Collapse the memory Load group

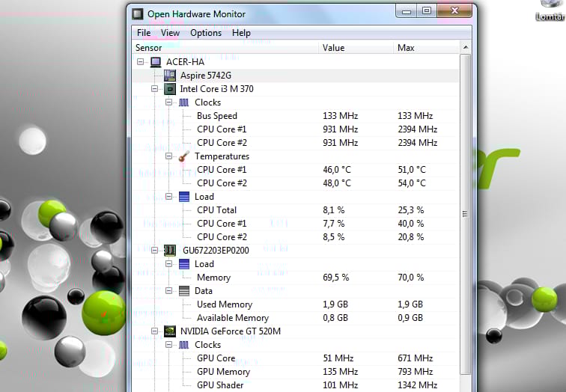[168, 264]
